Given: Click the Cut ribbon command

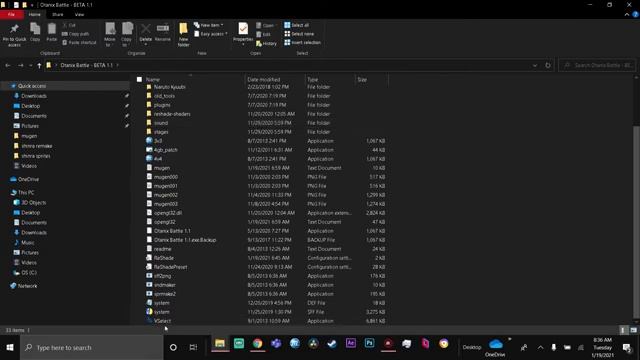Looking at the screenshot, I should coord(69,25).
